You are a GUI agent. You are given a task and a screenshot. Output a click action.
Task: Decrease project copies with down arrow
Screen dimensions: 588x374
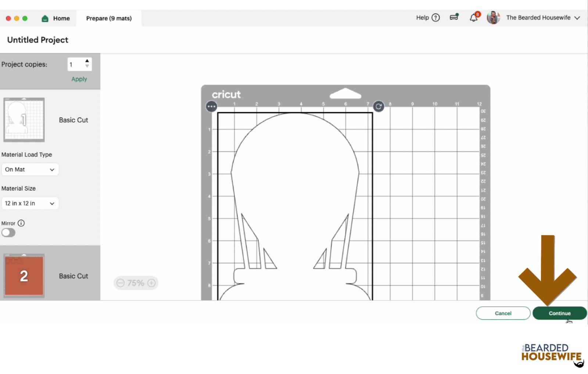(x=87, y=67)
